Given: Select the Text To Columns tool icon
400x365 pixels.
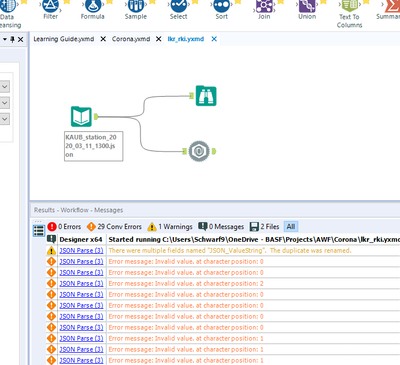Looking at the screenshot, I should (x=349, y=5).
